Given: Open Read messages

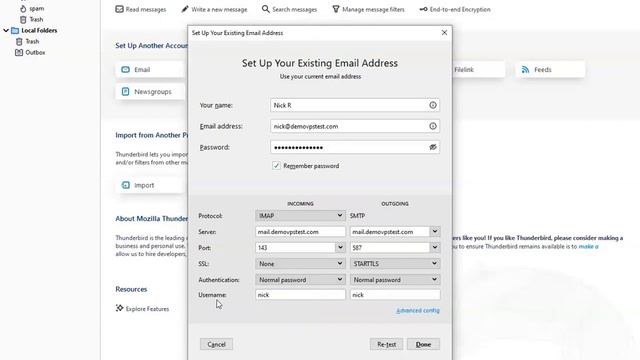Looking at the screenshot, I should pyautogui.click(x=141, y=9).
